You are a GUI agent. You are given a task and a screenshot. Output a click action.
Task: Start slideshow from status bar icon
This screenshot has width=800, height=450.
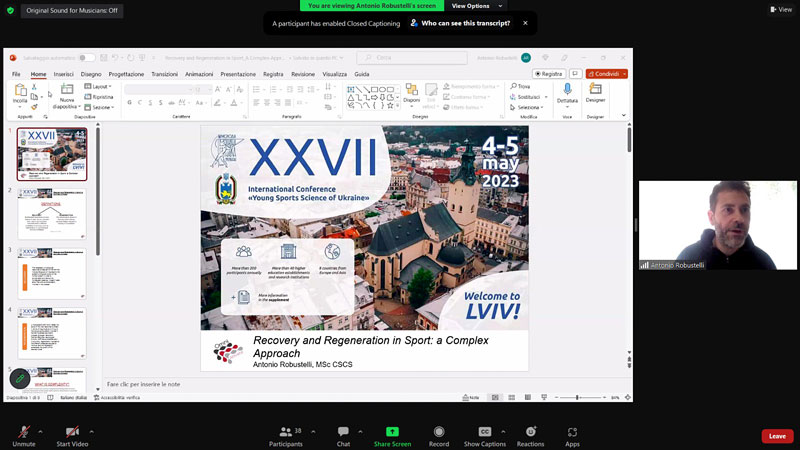pos(544,397)
